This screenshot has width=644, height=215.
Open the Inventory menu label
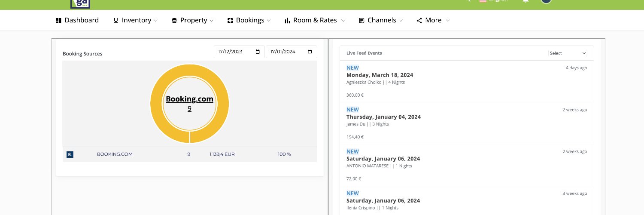coord(137,20)
